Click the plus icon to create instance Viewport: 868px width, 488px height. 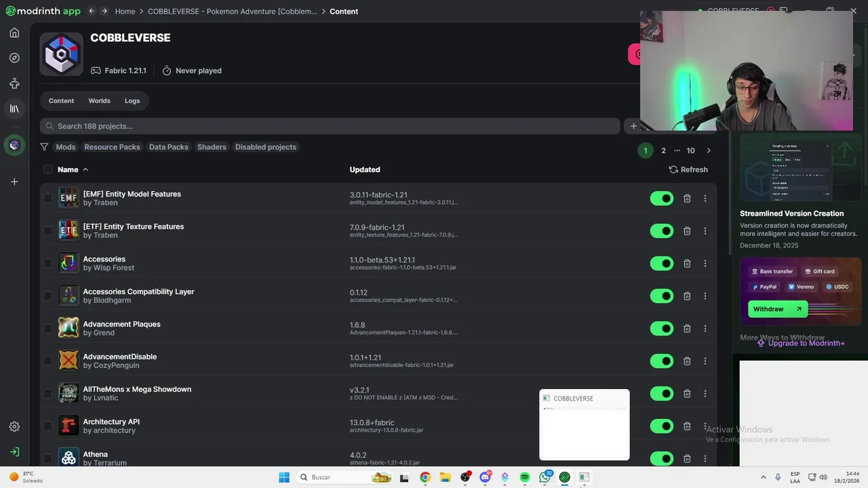[14, 182]
